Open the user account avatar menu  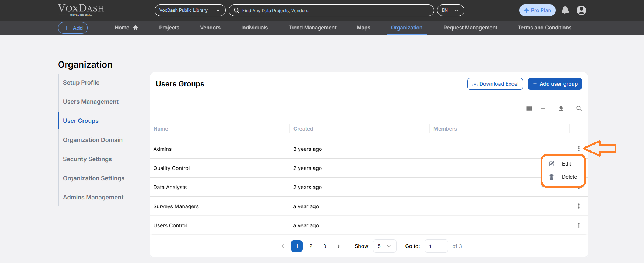point(581,10)
